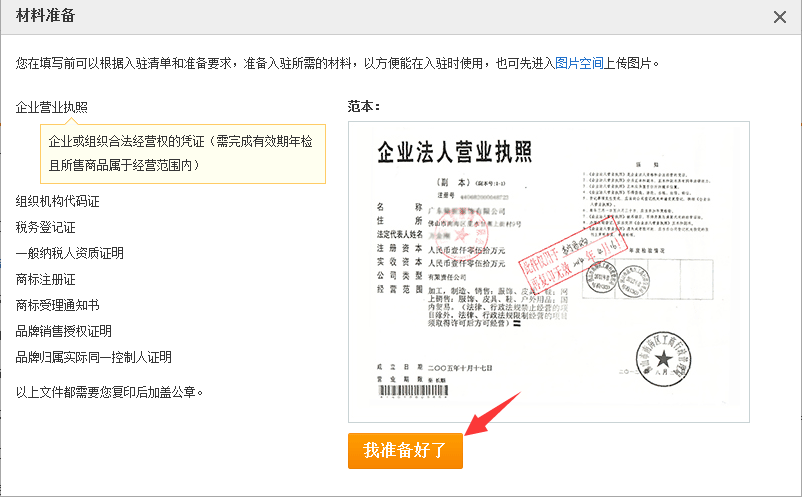Select 商标受理通知书 item
The image size is (802, 497).
point(57,305)
